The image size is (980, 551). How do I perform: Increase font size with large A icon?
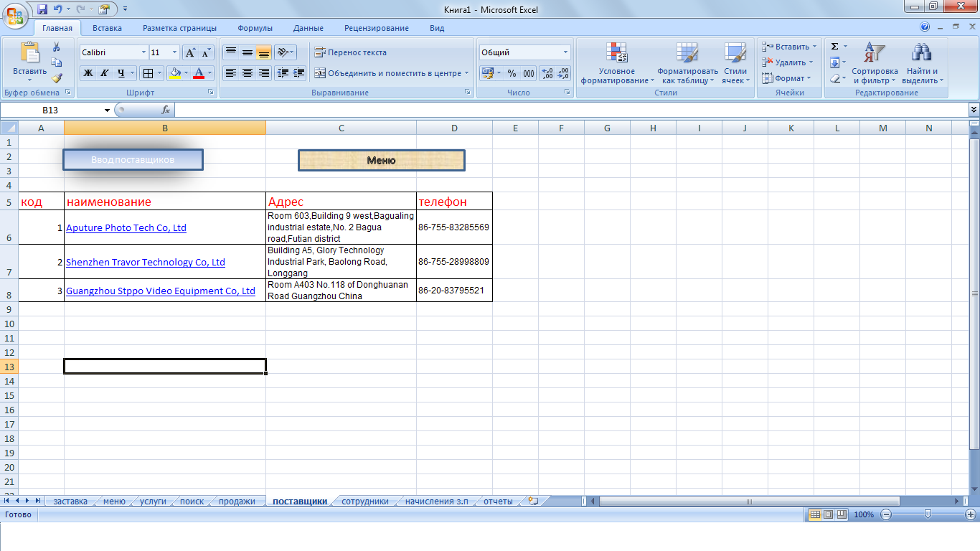point(190,52)
